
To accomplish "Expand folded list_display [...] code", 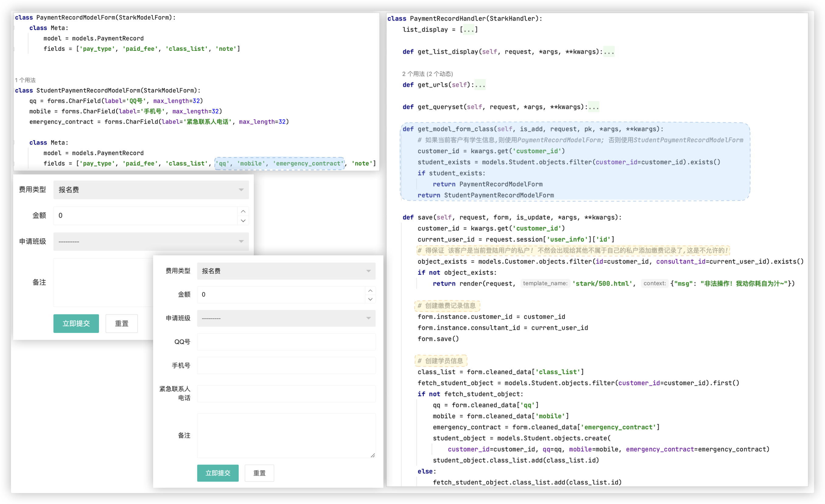I will pos(469,30).
